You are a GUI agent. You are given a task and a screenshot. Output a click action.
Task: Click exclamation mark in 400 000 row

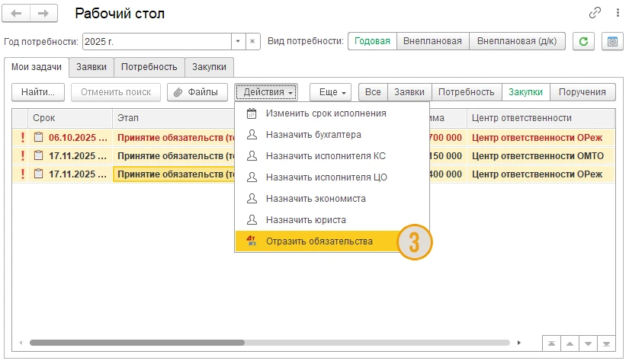[22, 174]
